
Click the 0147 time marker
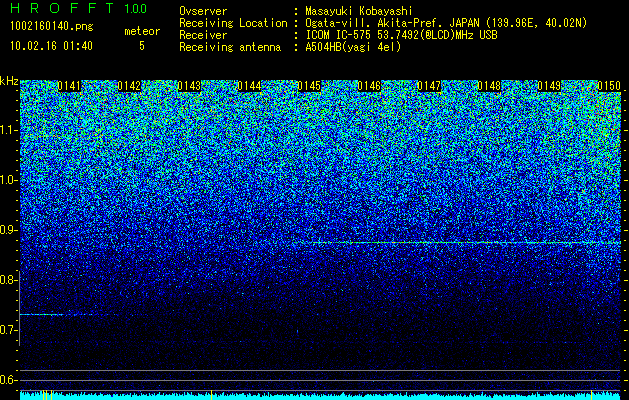[429, 86]
